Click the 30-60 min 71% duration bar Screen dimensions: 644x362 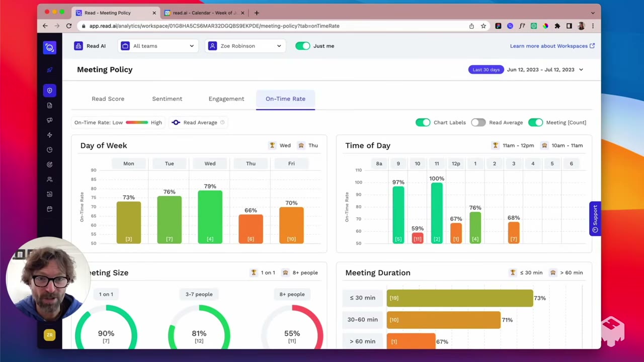coord(443,320)
